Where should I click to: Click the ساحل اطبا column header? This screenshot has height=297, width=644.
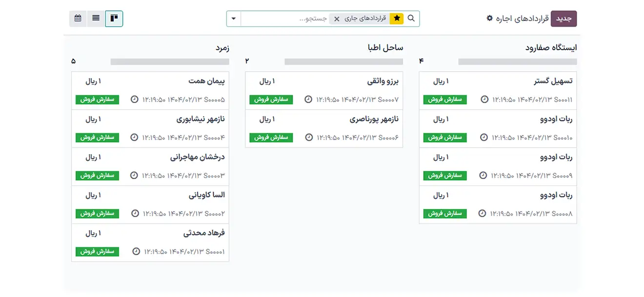pyautogui.click(x=385, y=48)
